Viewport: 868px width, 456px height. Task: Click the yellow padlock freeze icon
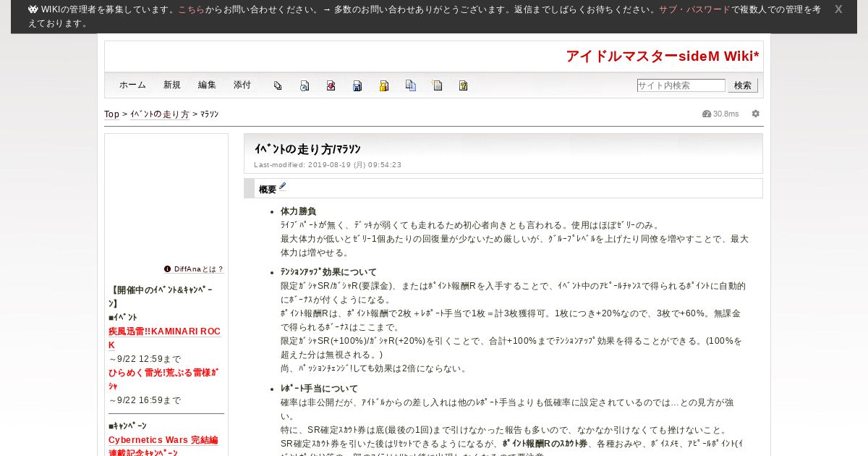(x=384, y=85)
